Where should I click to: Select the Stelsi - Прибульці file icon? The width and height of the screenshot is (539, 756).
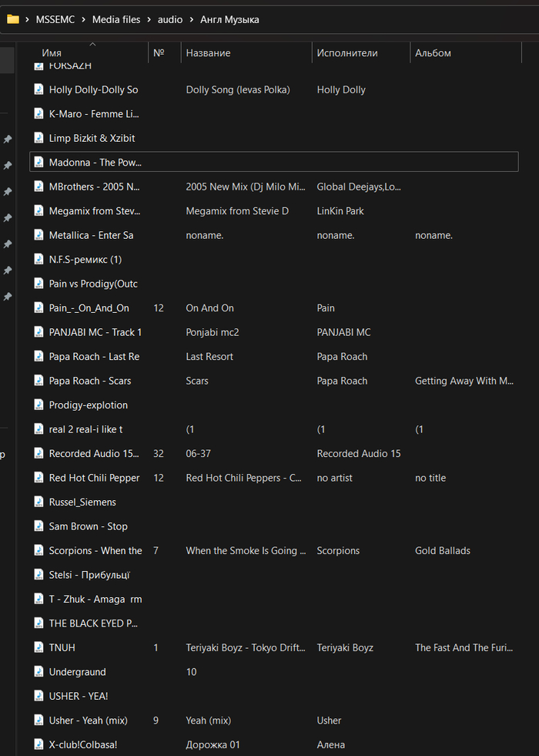39,575
